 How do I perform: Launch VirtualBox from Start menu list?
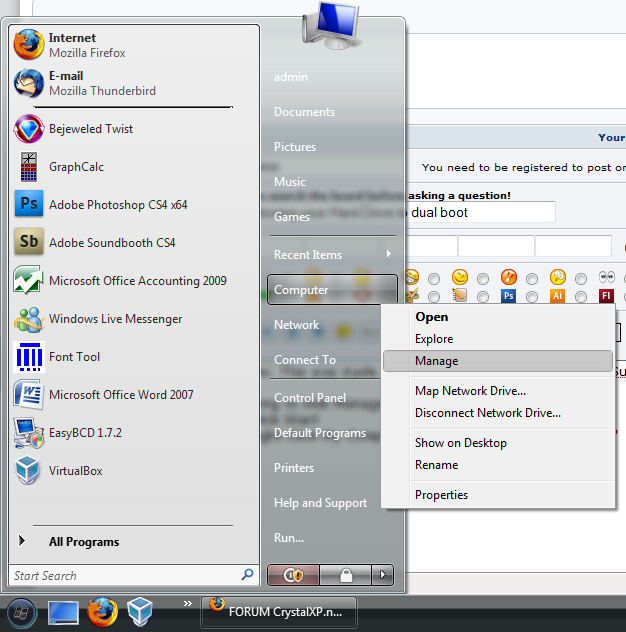(x=133, y=471)
